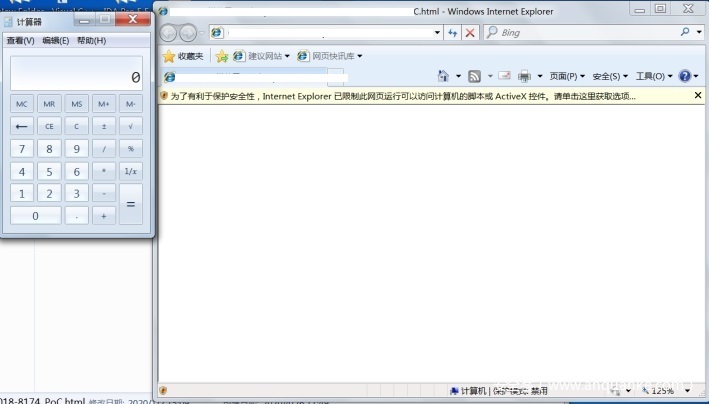Click the Print icon in the command bar
Image resolution: width=709 pixels, height=404 pixels.
(x=524, y=76)
